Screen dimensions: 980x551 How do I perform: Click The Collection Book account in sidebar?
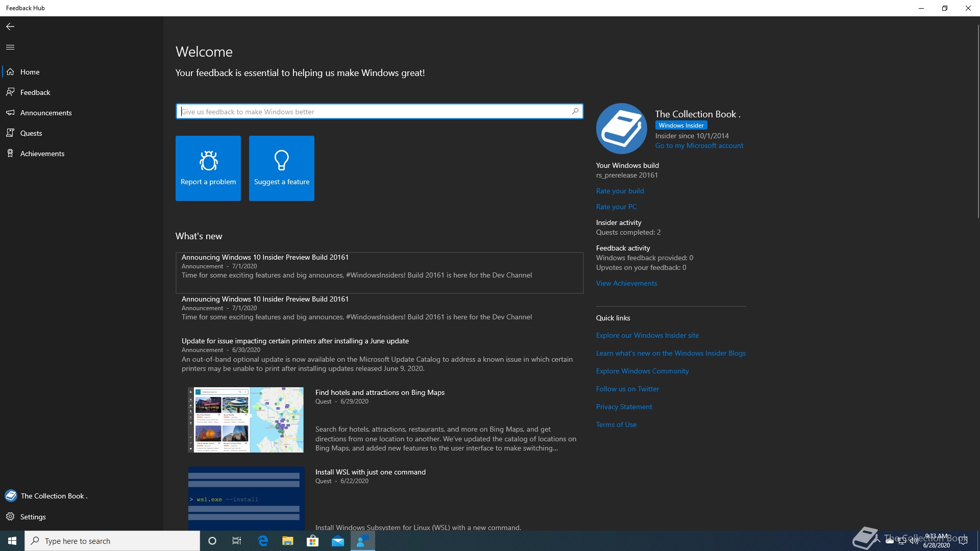(82, 496)
